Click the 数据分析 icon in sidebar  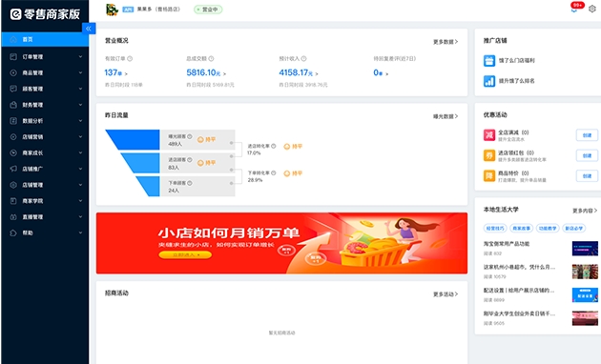(13, 121)
